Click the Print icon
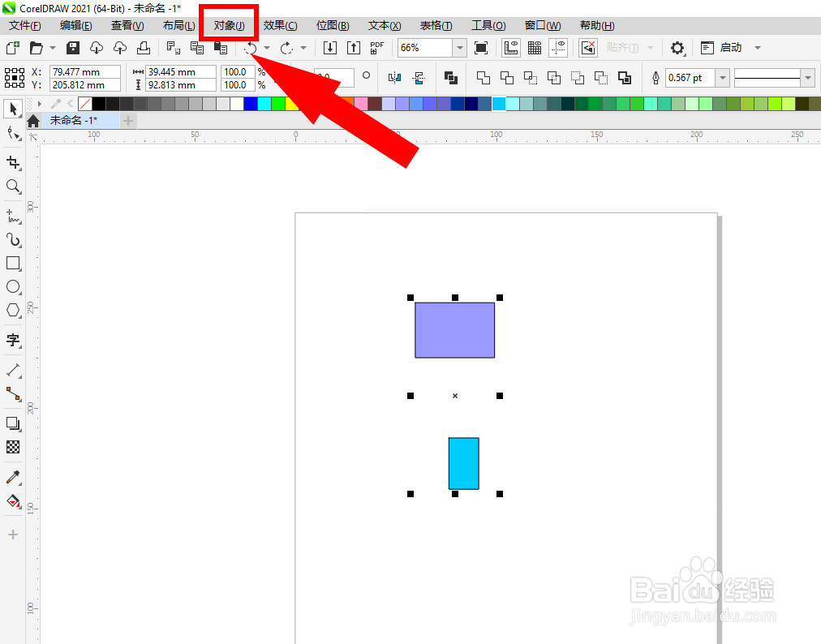The width and height of the screenshot is (821, 644). (x=144, y=48)
